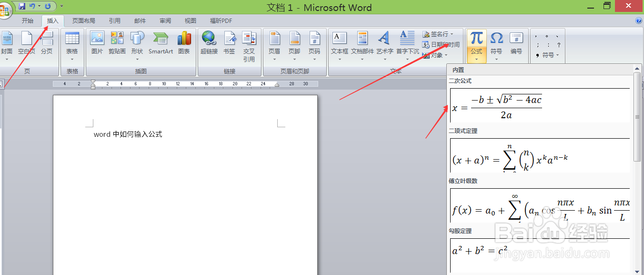The width and height of the screenshot is (644, 275).
Task: Open the special 符号 dropdown with bullet
Action: 547,55
